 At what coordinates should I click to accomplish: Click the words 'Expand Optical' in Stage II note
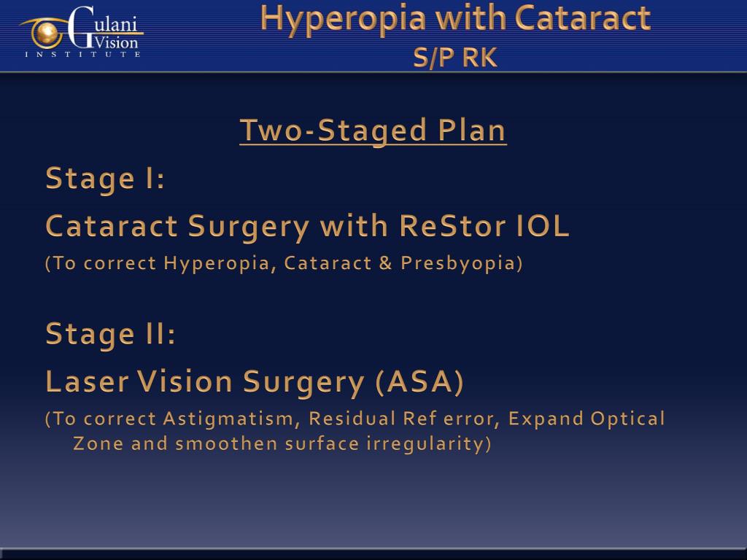pyautogui.click(x=587, y=419)
